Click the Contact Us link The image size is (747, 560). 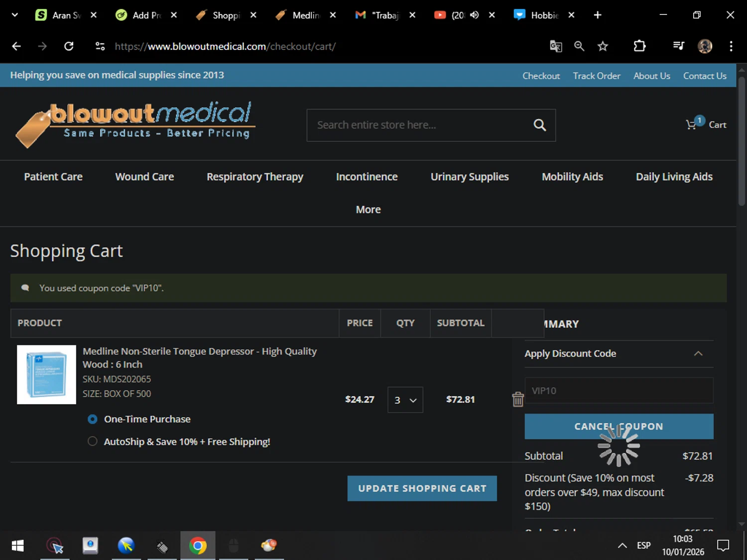pyautogui.click(x=705, y=76)
